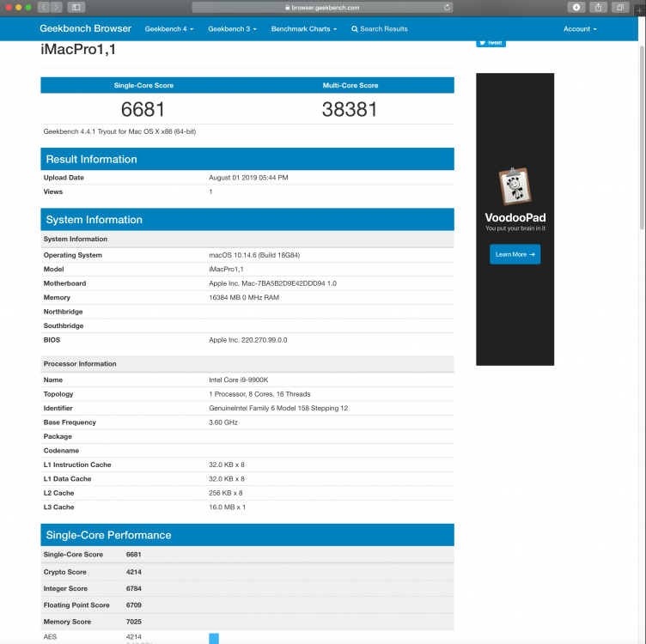
Task: Expand the Geekbench 3 dropdown menu
Action: (232, 29)
